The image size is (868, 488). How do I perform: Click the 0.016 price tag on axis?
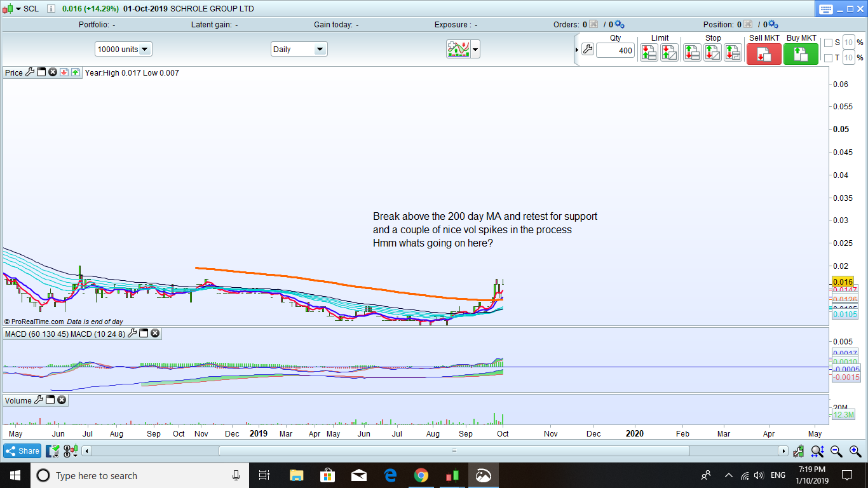842,281
